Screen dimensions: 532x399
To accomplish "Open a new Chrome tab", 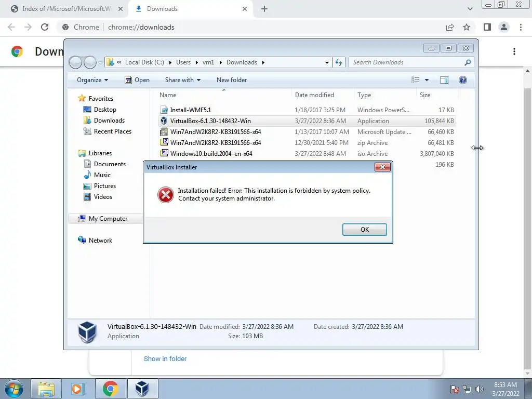I will pos(264,9).
